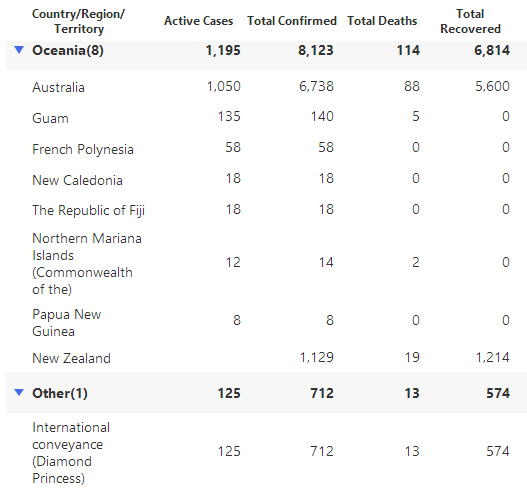Click Australia's total confirmed value 6,738
Screen dimensions: 527x499
coord(316,86)
